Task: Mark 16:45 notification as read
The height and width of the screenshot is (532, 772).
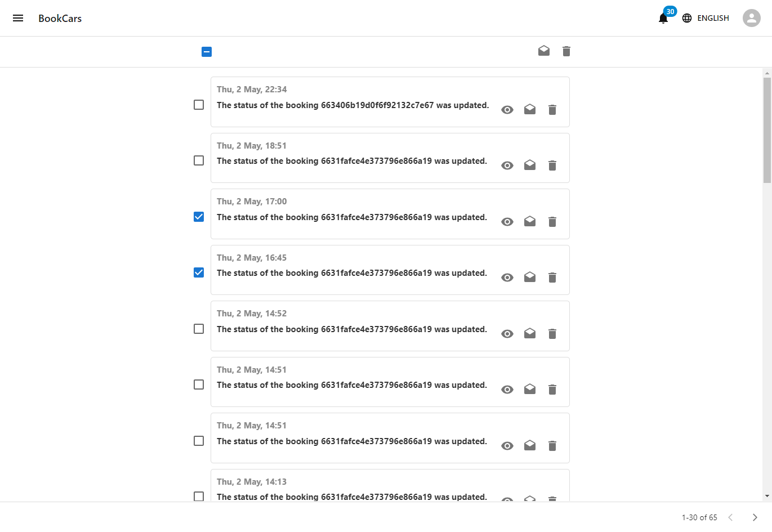Action: tap(530, 277)
